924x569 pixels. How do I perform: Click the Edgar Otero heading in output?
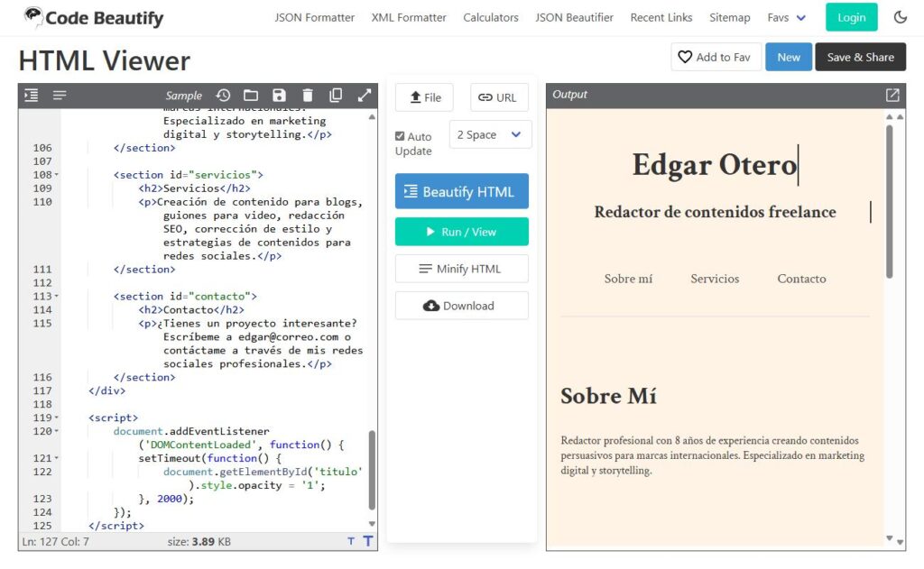715,164
